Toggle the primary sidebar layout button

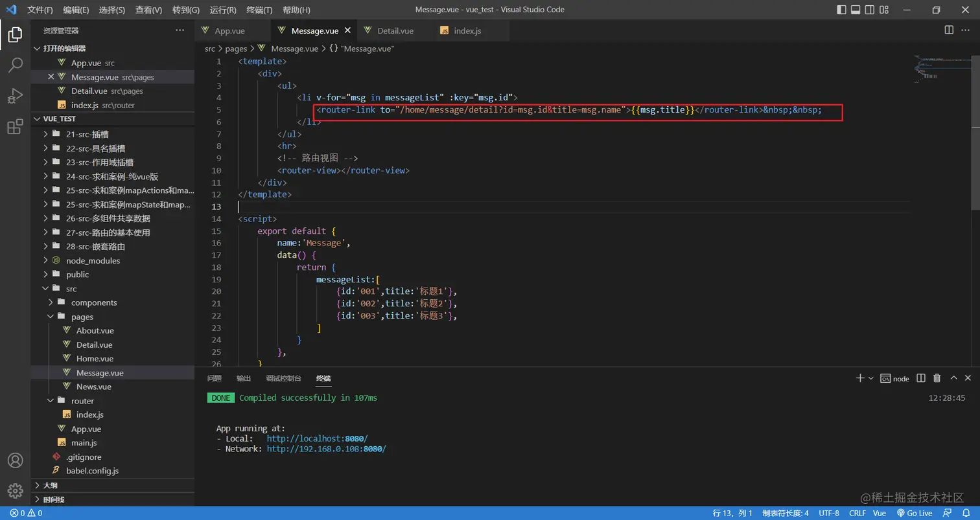pos(841,10)
